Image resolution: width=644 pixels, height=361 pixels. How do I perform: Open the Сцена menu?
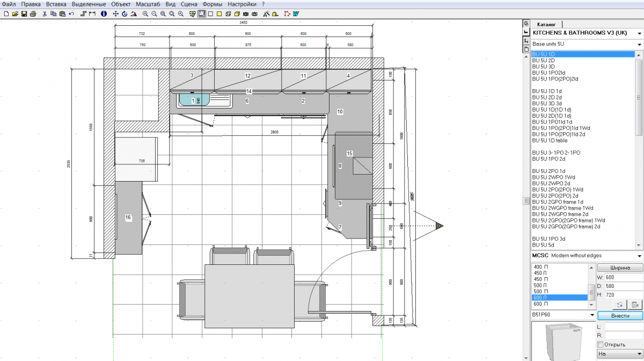(189, 4)
